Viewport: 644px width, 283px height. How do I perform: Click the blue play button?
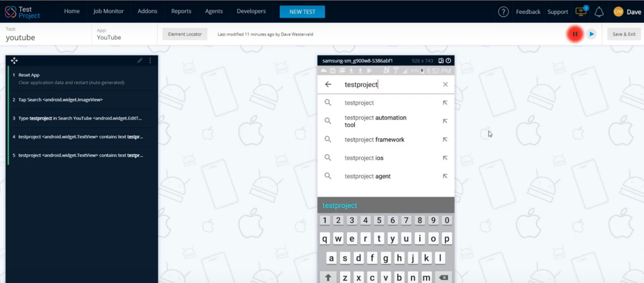tap(591, 34)
